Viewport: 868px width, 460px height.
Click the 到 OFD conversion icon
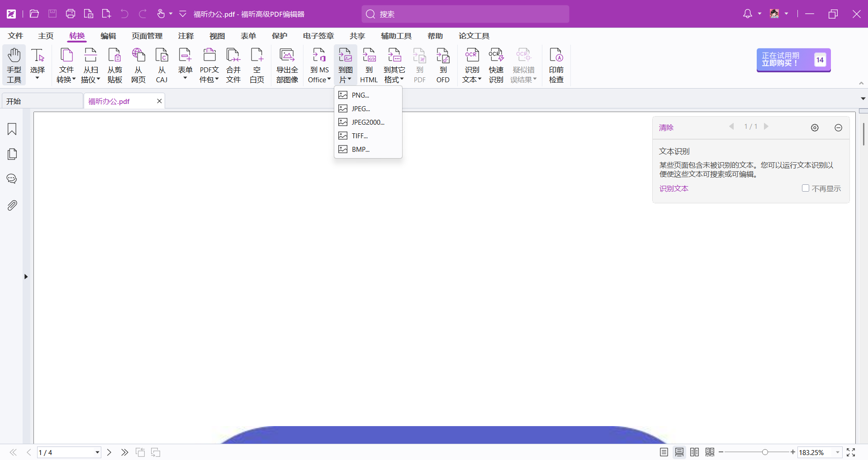443,66
